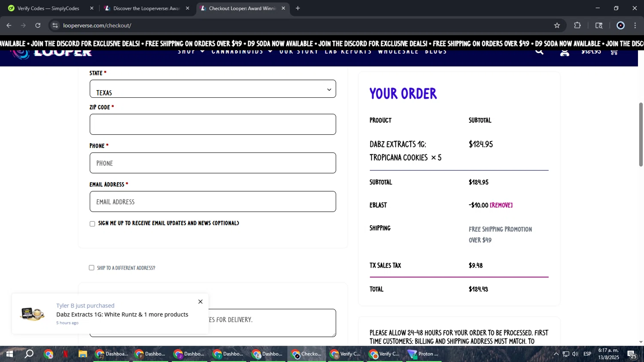644x362 pixels.
Task: Close the Verify Codes SimplyCodes tab
Action: click(x=91, y=8)
